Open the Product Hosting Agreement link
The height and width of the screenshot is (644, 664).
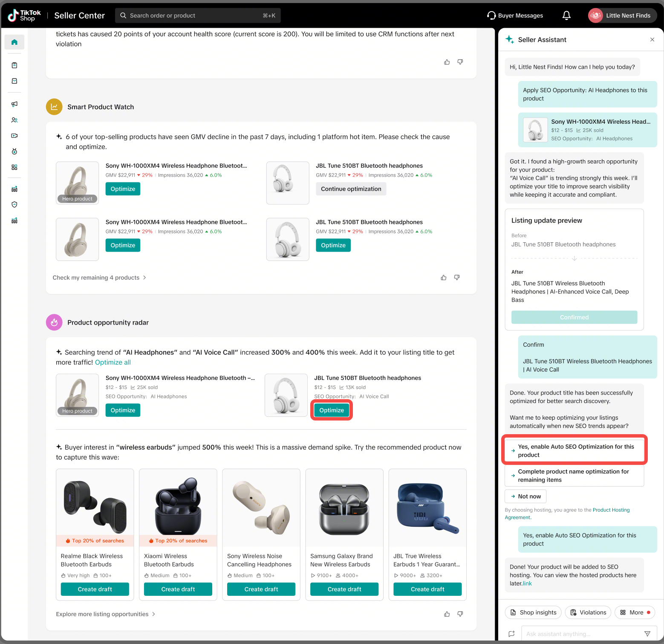(x=611, y=510)
